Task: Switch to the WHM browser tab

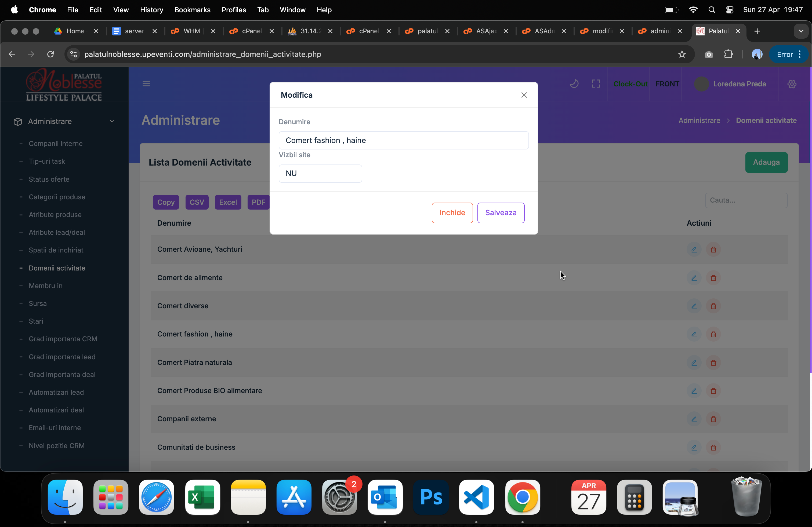Action: (x=191, y=31)
